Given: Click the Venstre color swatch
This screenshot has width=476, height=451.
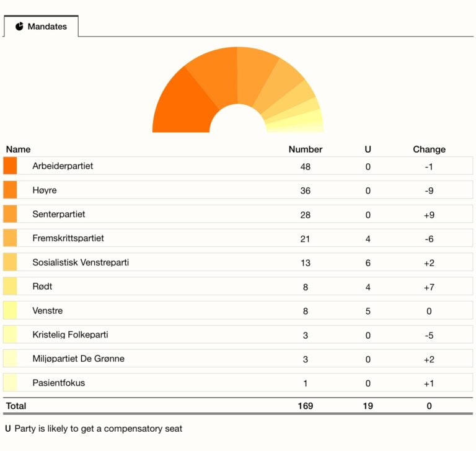Looking at the screenshot, I should tap(10, 310).
